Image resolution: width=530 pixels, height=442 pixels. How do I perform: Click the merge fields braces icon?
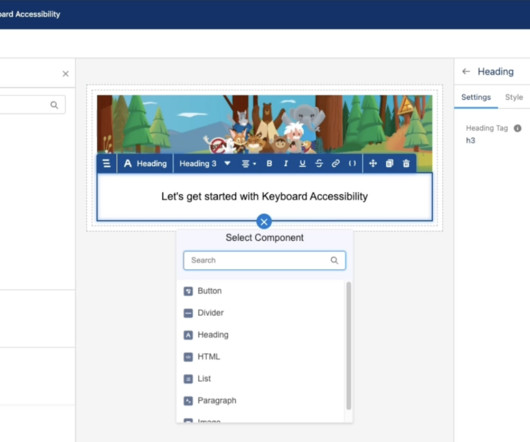pyautogui.click(x=352, y=164)
